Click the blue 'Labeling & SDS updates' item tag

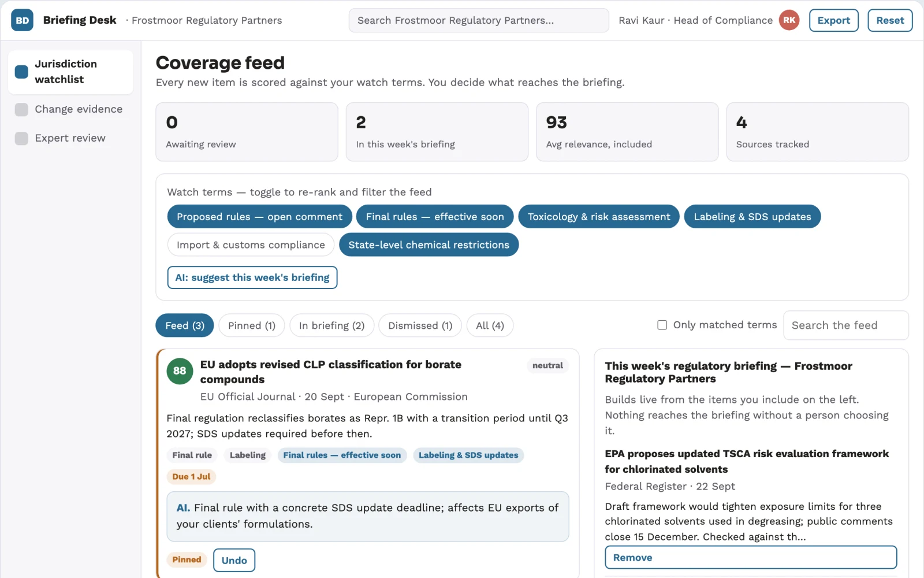468,455
